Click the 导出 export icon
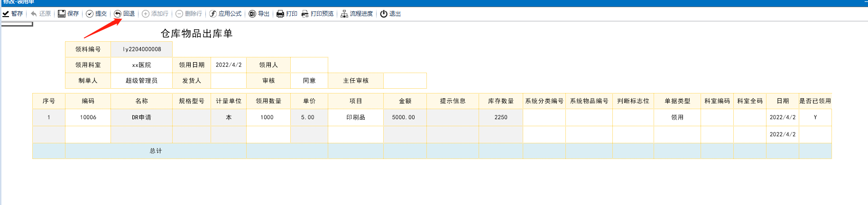868x205 pixels. 252,14
